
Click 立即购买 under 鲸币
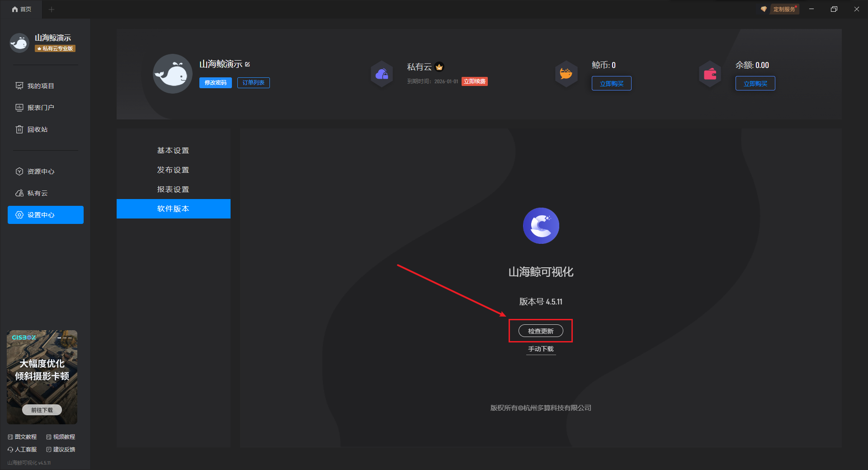point(612,83)
